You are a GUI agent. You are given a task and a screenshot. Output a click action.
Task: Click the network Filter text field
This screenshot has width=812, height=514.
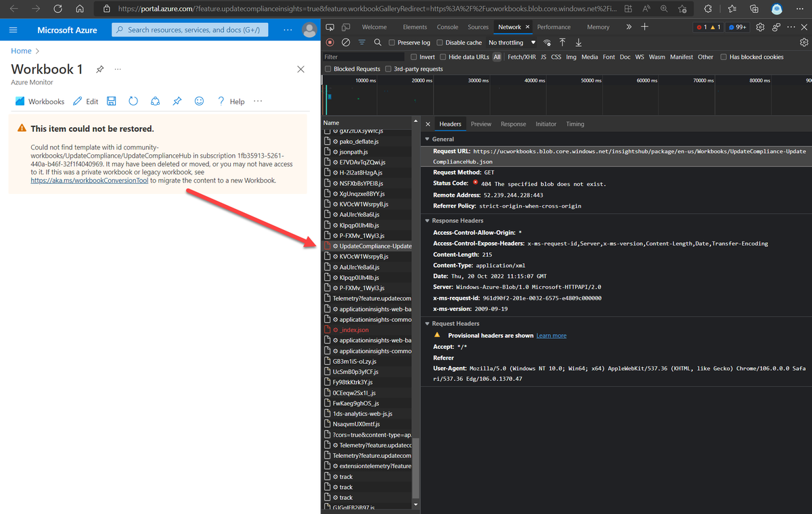click(x=364, y=57)
